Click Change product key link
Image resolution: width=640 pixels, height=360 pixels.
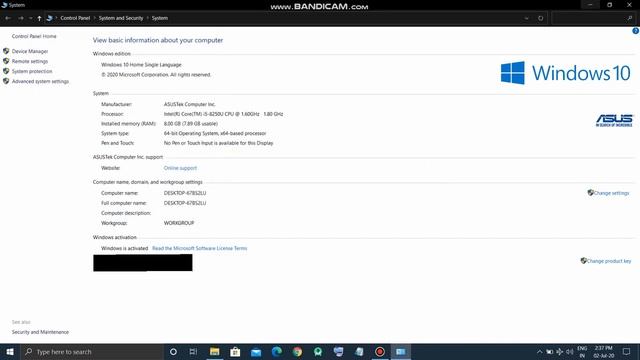(x=609, y=261)
